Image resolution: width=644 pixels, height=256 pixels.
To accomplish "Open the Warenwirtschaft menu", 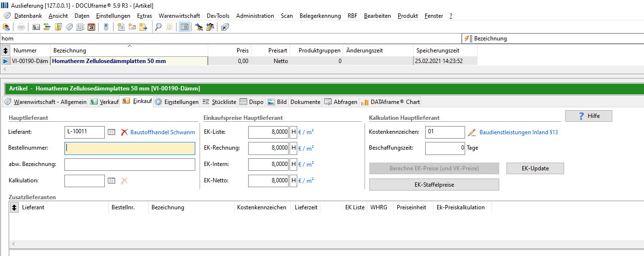I will point(179,16).
